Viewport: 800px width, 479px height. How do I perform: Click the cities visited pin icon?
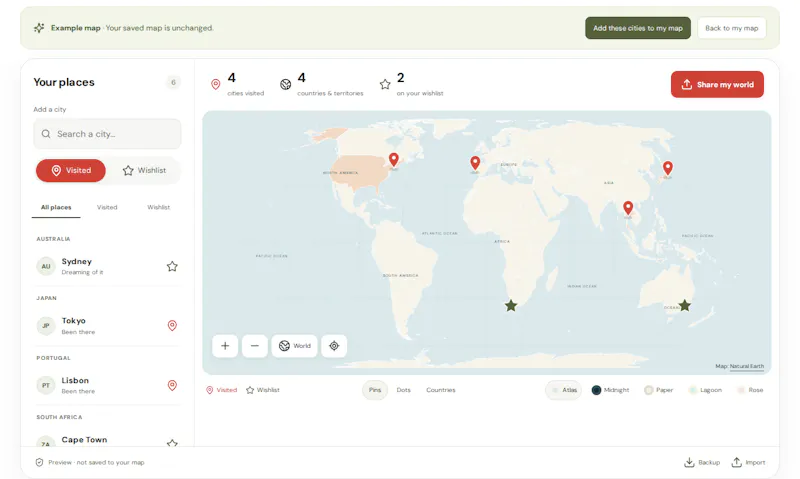216,84
